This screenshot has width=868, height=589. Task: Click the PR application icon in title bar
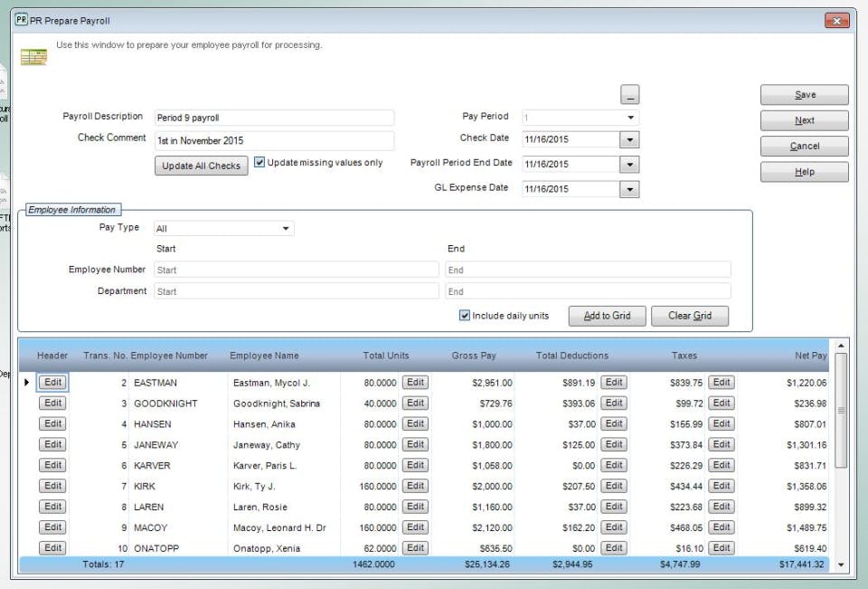(21, 20)
